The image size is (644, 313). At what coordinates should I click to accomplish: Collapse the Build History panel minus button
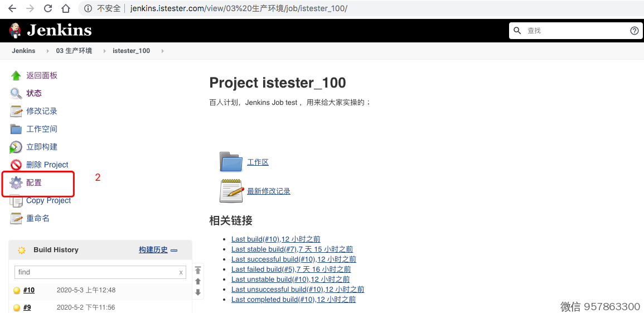click(x=174, y=251)
